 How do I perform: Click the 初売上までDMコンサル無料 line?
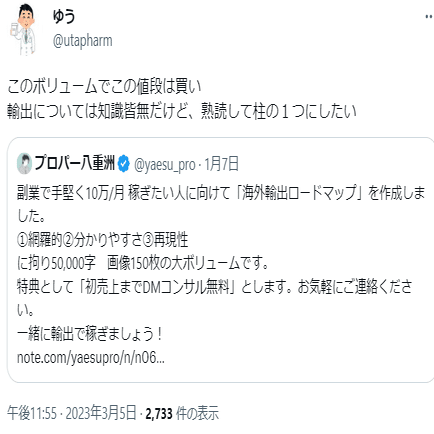(214, 287)
